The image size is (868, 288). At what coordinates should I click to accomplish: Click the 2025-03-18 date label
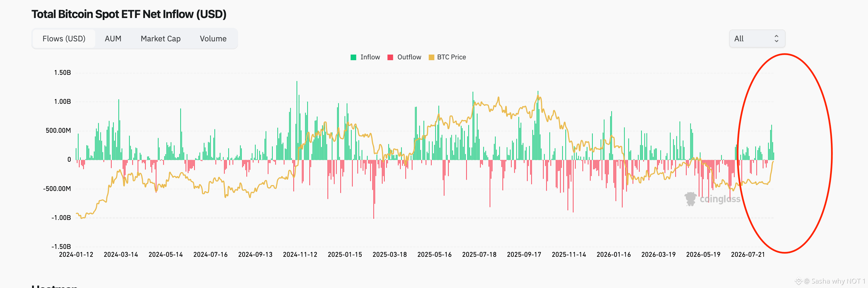click(390, 255)
